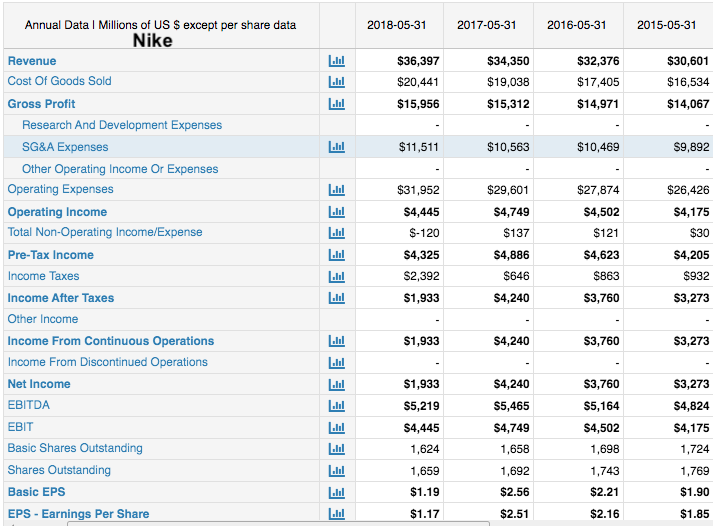
Task: Click the horizontal scrollbar below the table
Action: (278, 524)
